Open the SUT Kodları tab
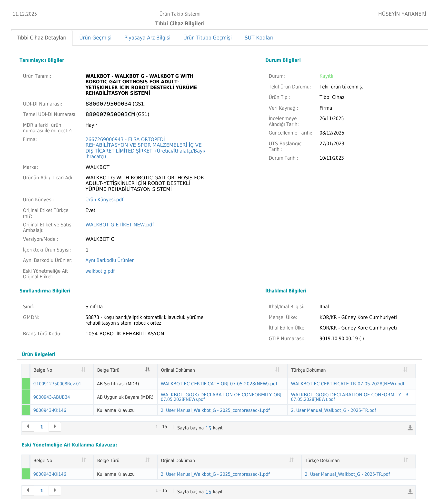This screenshot has height=504, width=439. [259, 38]
